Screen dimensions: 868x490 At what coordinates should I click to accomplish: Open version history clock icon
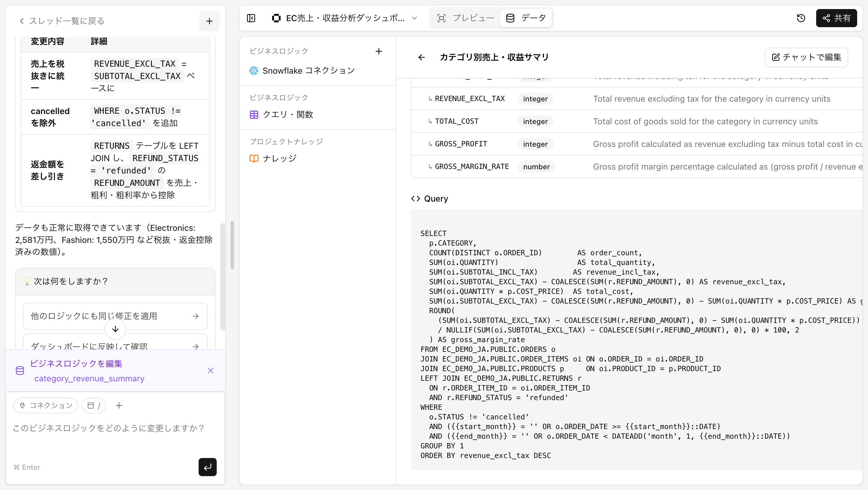click(800, 18)
